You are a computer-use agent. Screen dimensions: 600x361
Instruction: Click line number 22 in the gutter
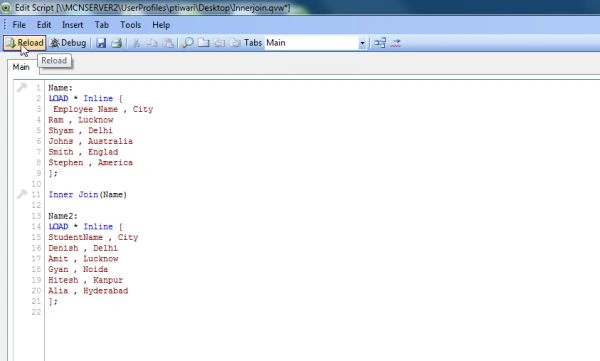(x=36, y=312)
